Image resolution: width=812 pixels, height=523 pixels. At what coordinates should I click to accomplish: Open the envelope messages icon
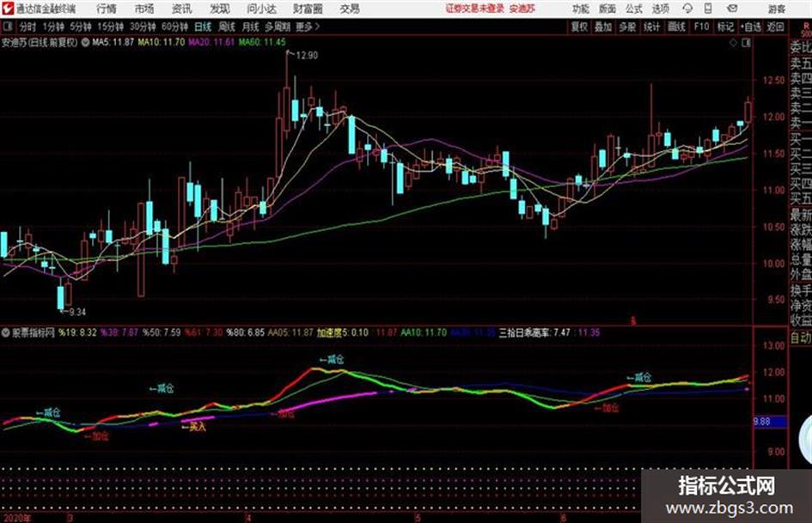click(x=732, y=9)
